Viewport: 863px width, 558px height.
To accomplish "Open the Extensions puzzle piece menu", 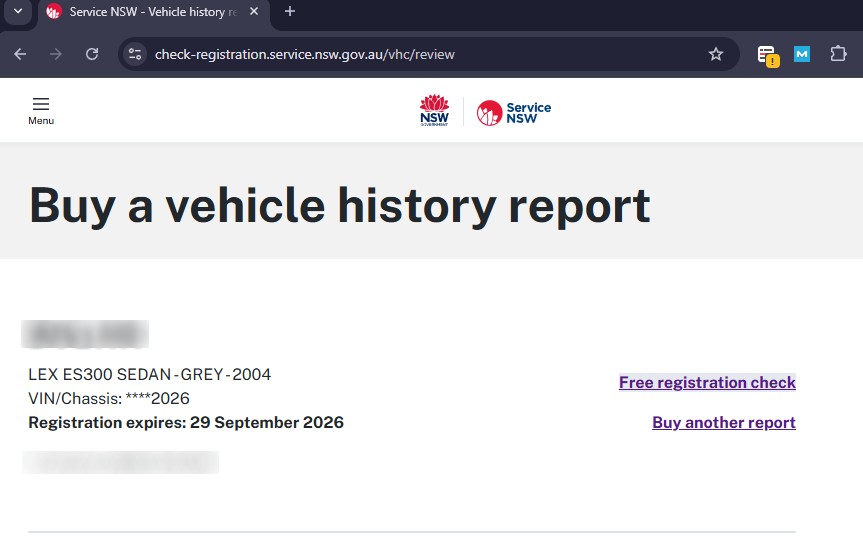I will (x=838, y=54).
